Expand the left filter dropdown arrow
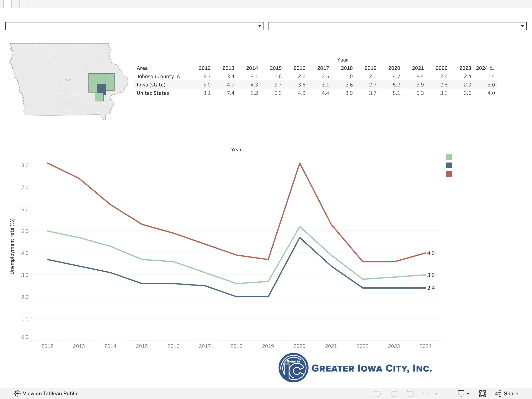The width and height of the screenshot is (532, 399). pyautogui.click(x=260, y=26)
